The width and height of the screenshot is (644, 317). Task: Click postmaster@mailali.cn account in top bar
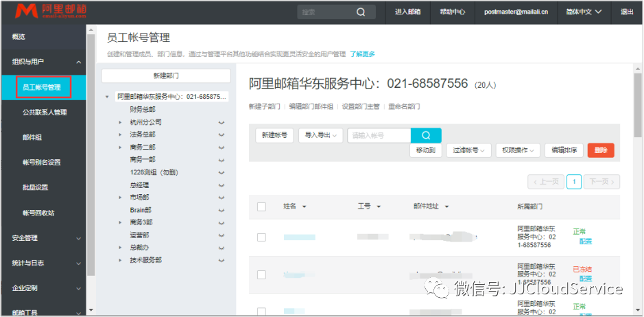point(516,12)
